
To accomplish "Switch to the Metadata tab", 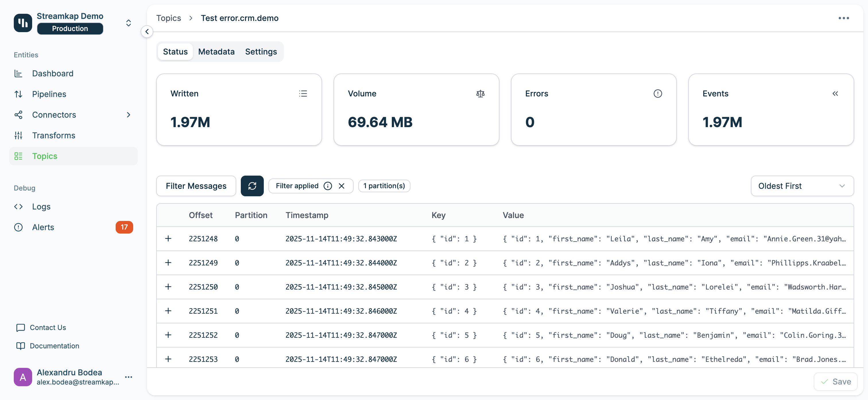I will (216, 52).
